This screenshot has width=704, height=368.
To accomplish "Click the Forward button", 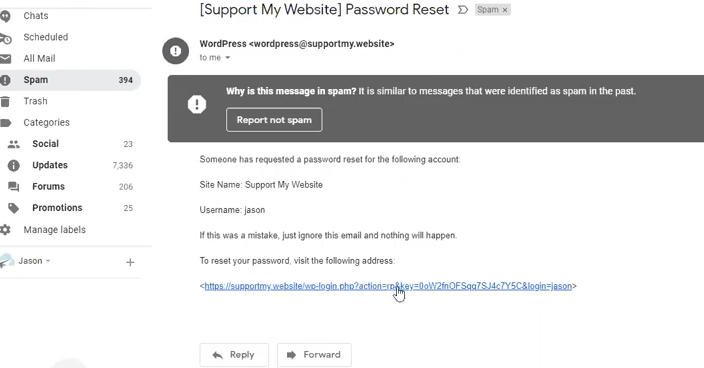I will pos(314,355).
